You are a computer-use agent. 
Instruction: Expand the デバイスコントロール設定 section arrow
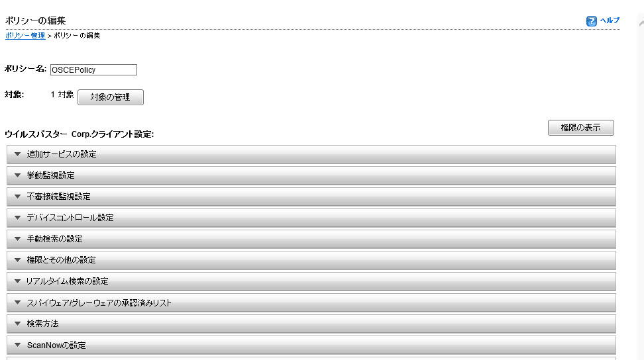17,218
